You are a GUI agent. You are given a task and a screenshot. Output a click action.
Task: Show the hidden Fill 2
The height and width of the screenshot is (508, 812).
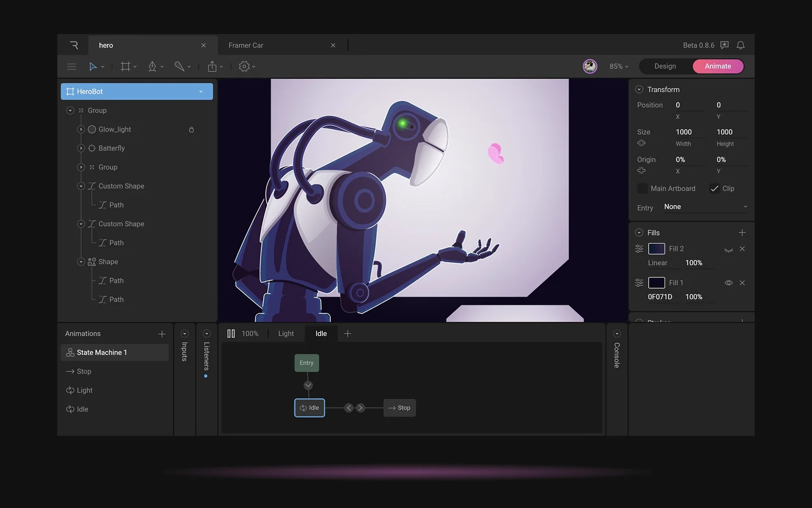[x=729, y=249]
